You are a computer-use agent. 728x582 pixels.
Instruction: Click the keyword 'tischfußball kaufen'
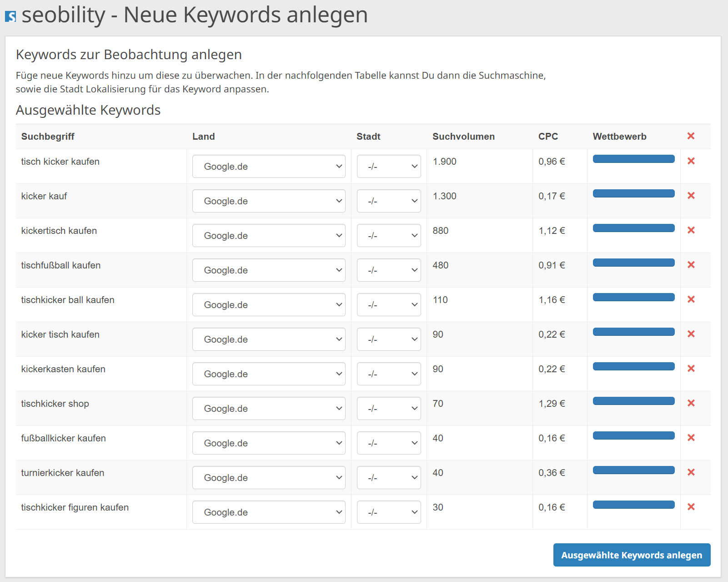[60, 265]
